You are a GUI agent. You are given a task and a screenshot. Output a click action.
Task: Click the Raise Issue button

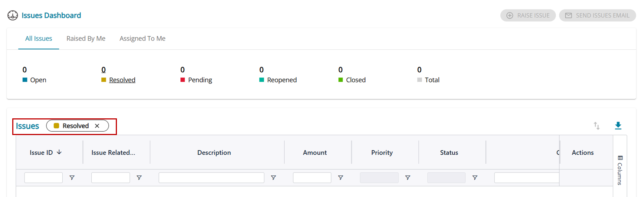pos(528,16)
